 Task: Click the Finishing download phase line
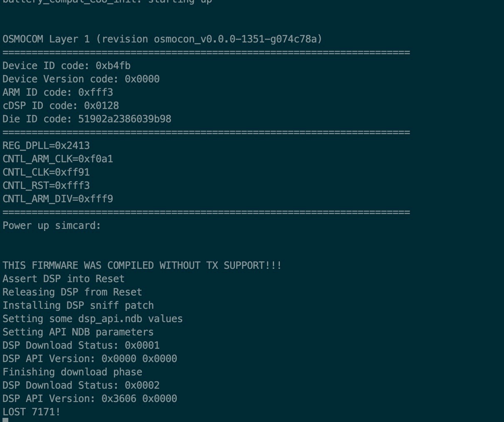pos(72,372)
